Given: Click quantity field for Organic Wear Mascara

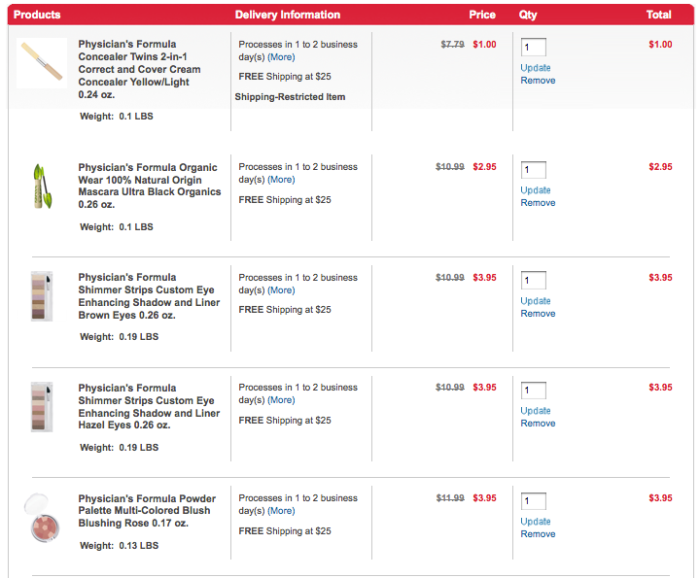Looking at the screenshot, I should (x=533, y=170).
